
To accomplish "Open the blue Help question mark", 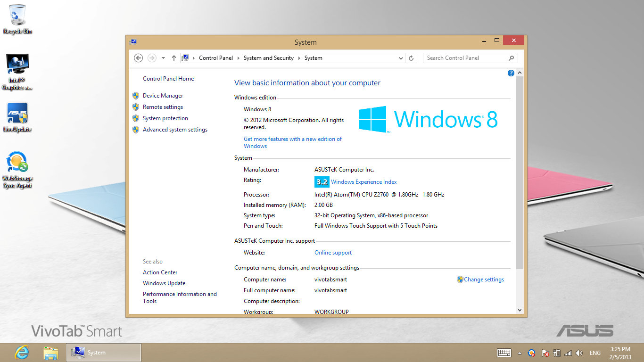I will [511, 73].
